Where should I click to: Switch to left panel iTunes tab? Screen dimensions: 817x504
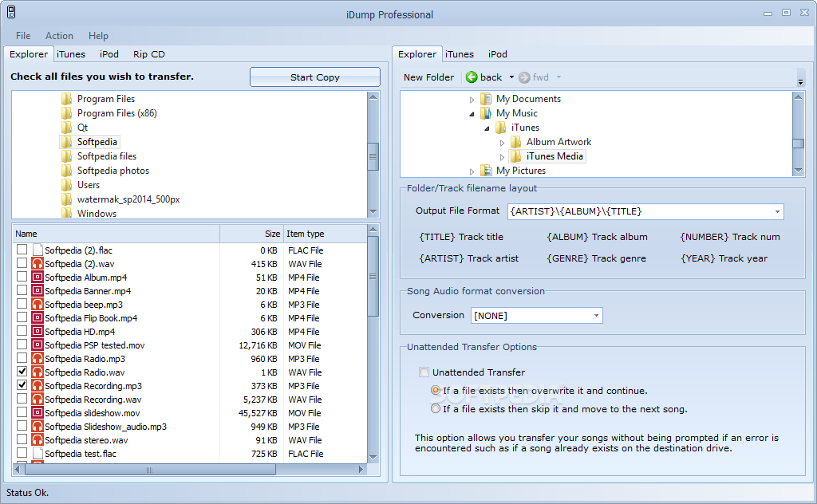coord(71,54)
